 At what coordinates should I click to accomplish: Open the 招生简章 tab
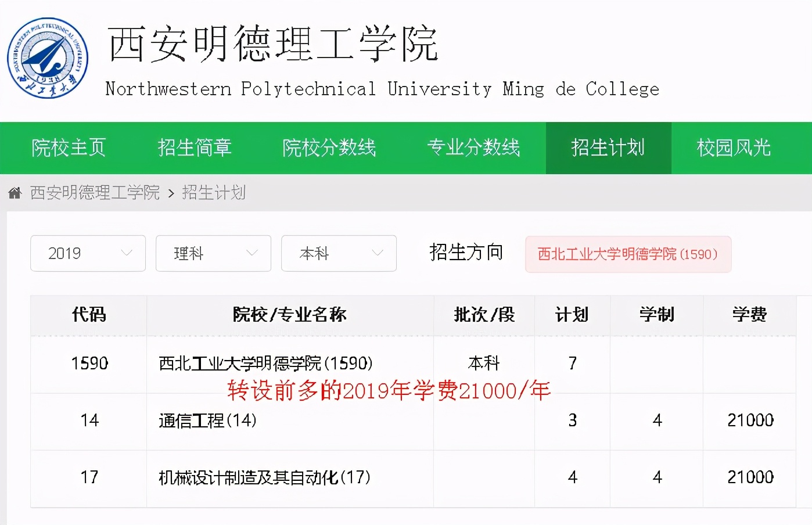[x=194, y=148]
